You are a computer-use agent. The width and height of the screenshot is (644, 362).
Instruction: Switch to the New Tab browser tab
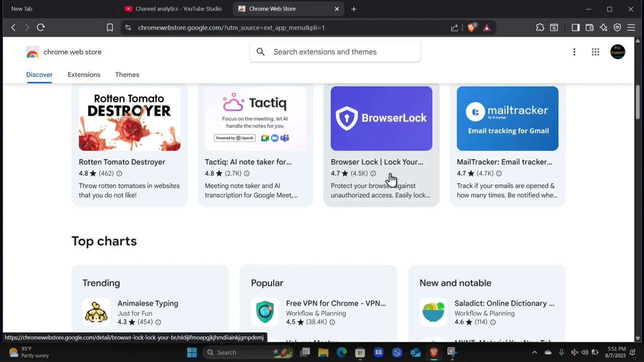(x=22, y=9)
